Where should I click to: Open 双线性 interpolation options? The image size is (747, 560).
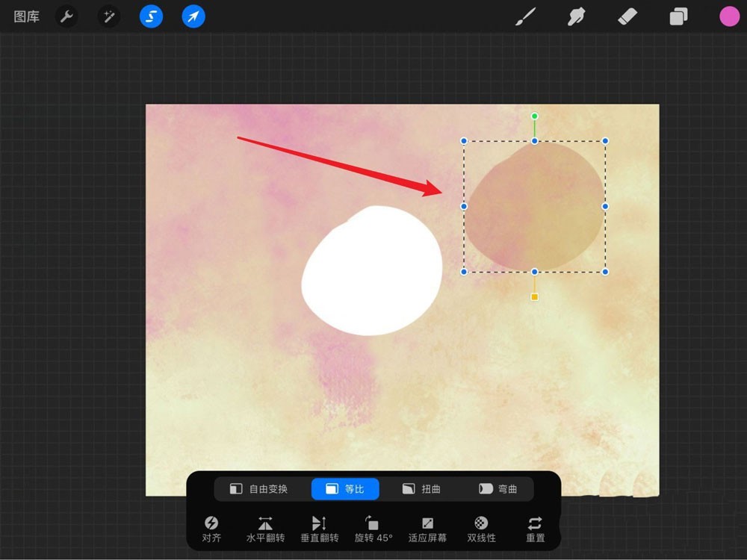[481, 529]
